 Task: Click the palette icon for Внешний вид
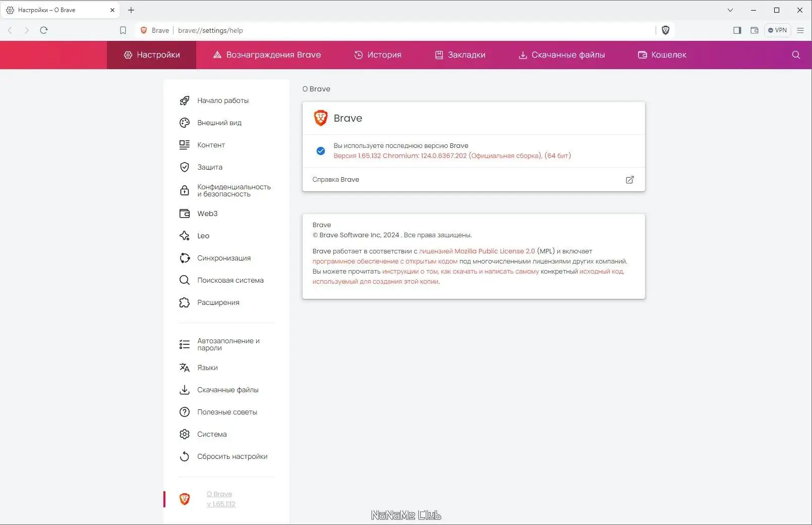(185, 123)
